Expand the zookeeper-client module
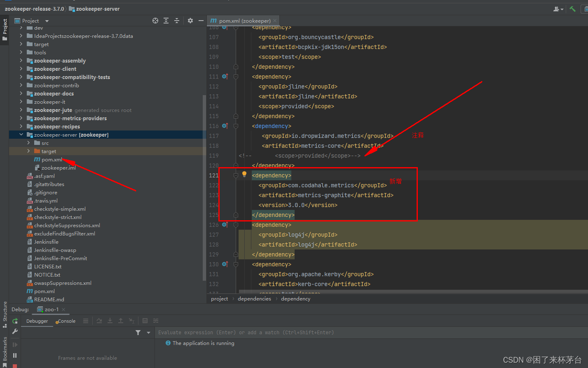The height and width of the screenshot is (368, 588). click(x=21, y=69)
